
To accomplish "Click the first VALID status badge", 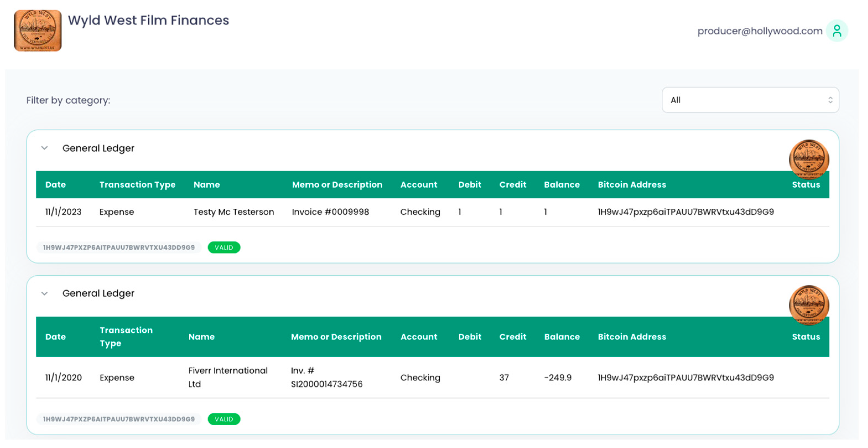I will pos(224,247).
